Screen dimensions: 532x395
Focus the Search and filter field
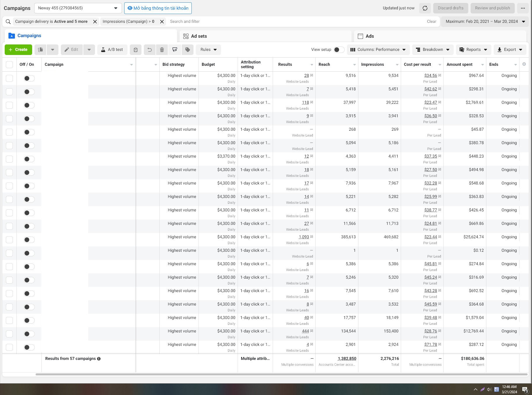tap(296, 22)
